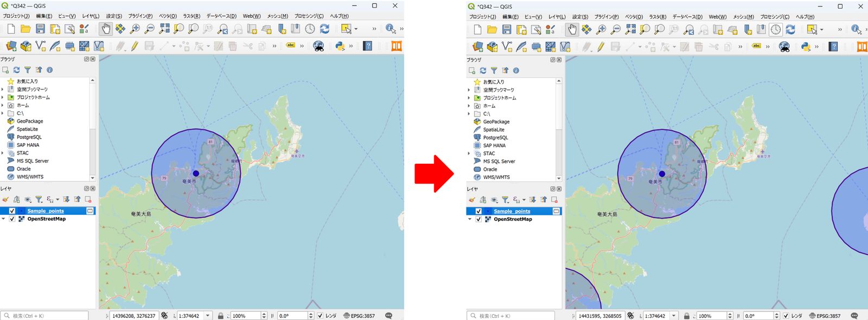Image resolution: width=868 pixels, height=320 pixels.
Task: Select WMS/WMTS in right browser panel
Action: pyautogui.click(x=496, y=177)
